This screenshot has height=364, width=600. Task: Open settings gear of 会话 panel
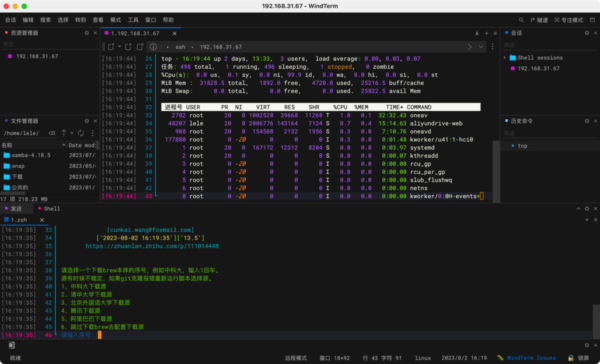587,33
